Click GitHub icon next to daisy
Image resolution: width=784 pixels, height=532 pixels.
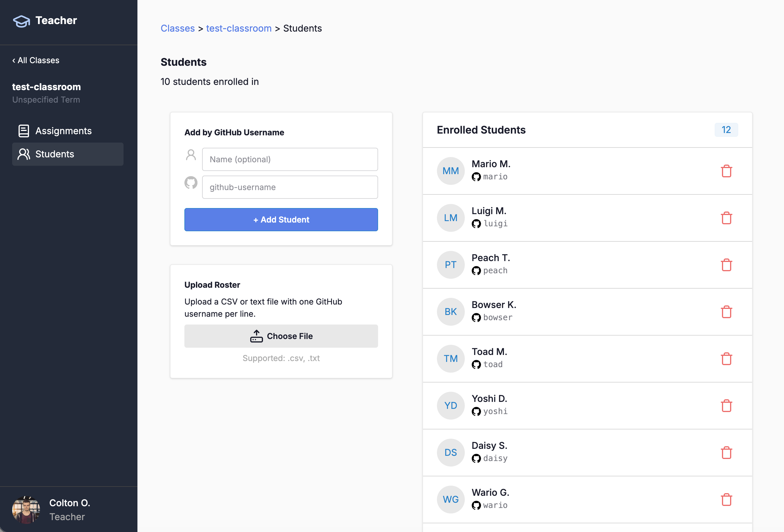click(x=476, y=458)
